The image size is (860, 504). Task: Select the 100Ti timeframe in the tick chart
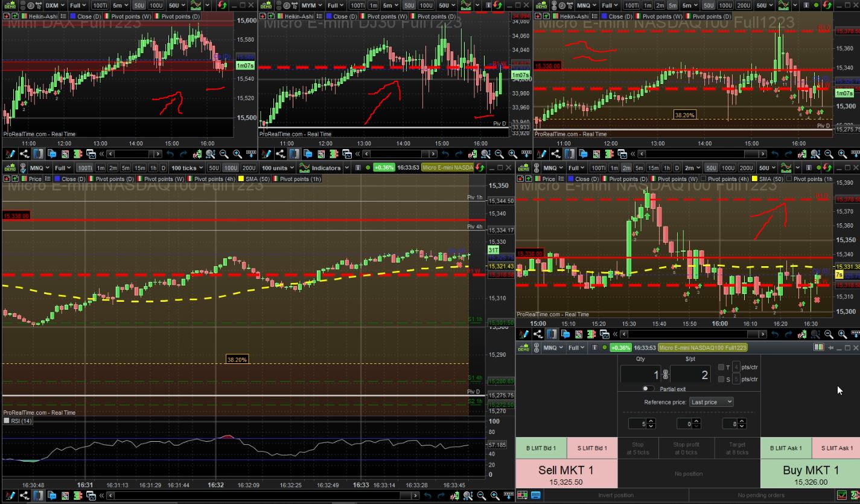click(x=84, y=168)
